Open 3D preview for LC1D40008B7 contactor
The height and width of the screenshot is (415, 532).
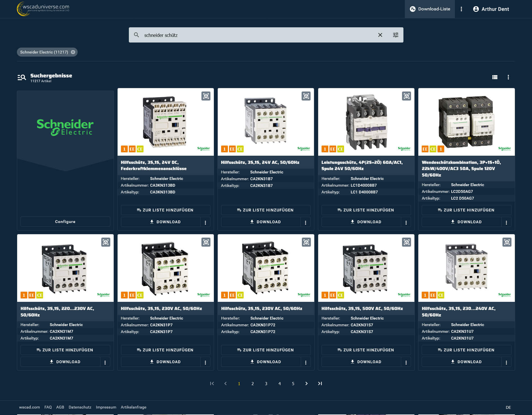click(406, 96)
